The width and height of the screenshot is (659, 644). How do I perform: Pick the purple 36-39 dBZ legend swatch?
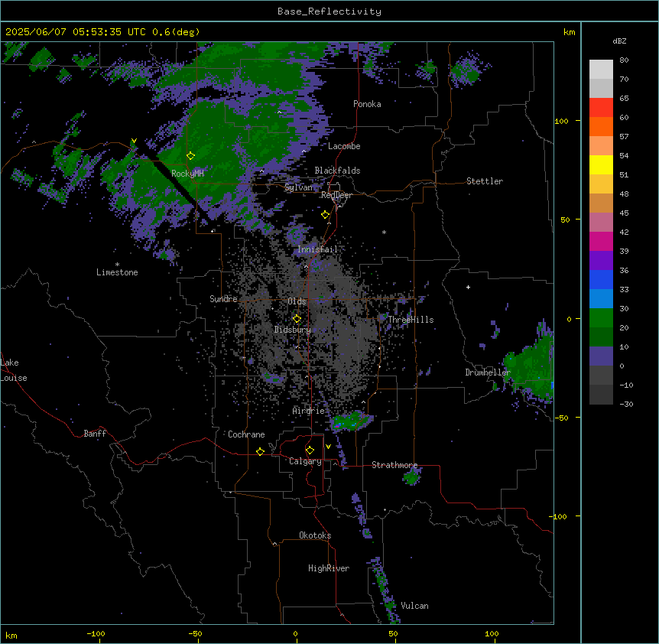click(x=601, y=261)
